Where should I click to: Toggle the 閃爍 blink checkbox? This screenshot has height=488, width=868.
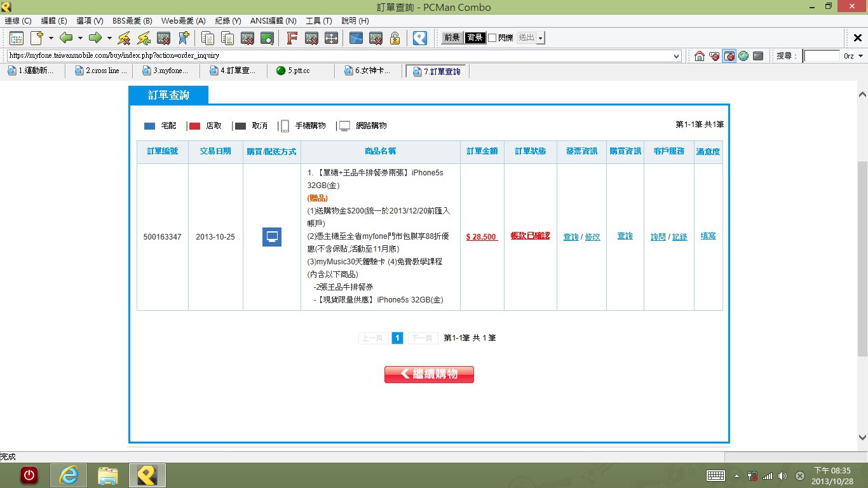pyautogui.click(x=492, y=38)
